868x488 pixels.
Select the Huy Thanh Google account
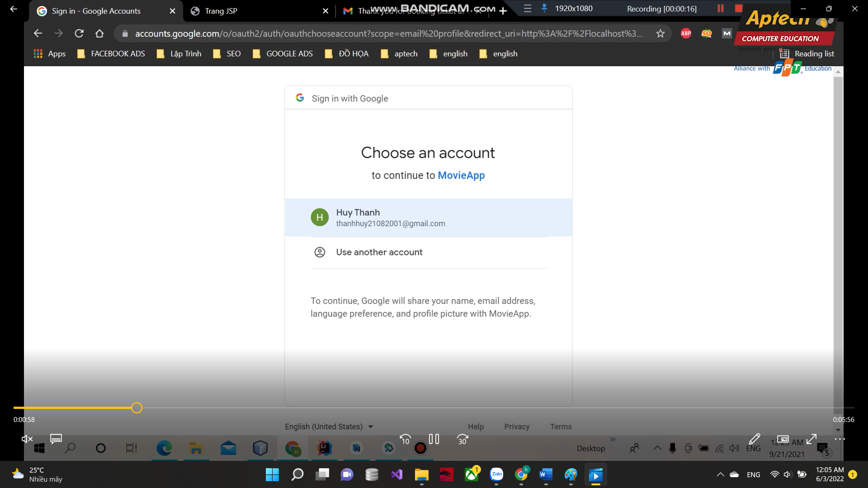[x=428, y=217]
